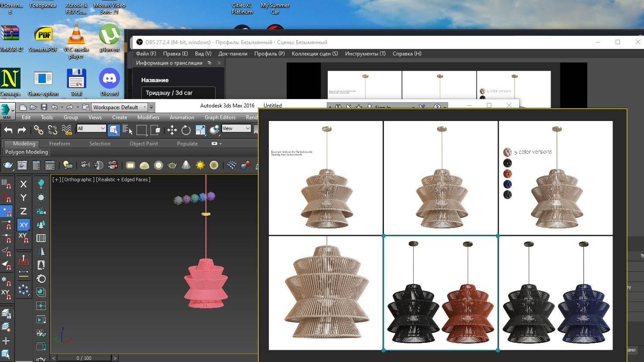The width and height of the screenshot is (644, 362).
Task: Switch to the Freeform ribbon tab
Action: [59, 144]
